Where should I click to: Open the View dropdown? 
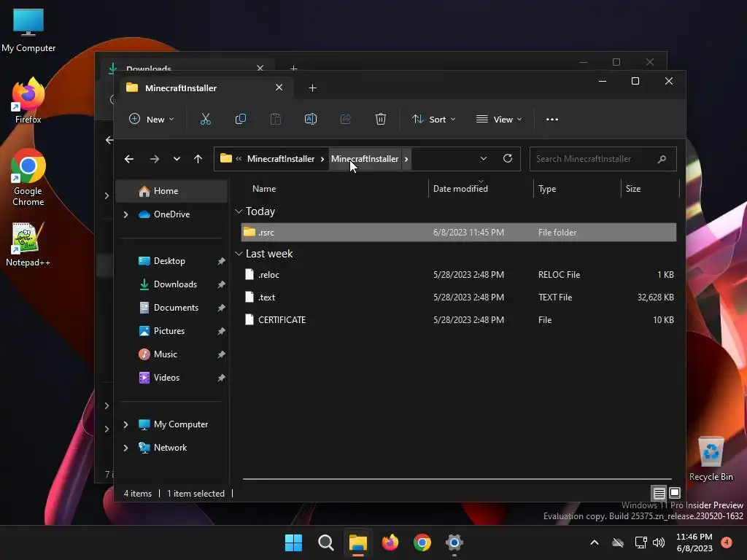pos(499,119)
